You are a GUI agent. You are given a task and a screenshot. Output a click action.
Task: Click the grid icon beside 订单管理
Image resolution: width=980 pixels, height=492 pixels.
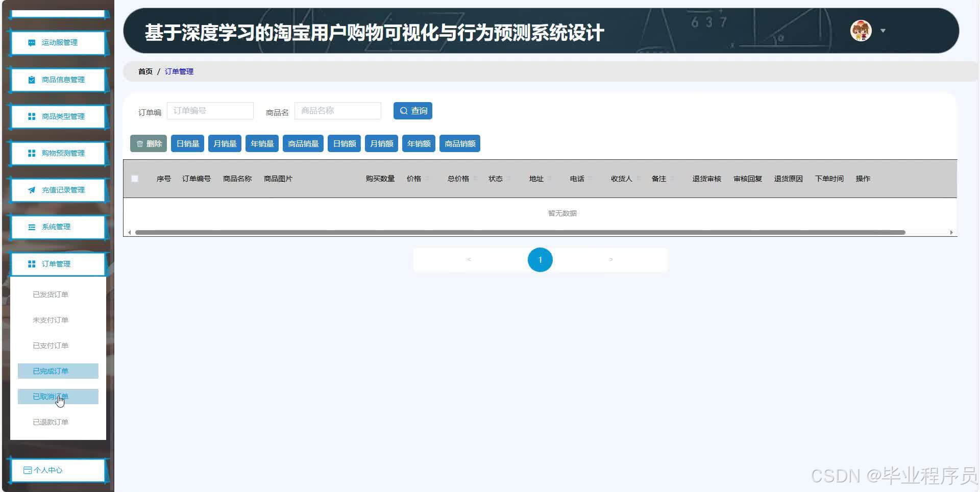tap(32, 264)
